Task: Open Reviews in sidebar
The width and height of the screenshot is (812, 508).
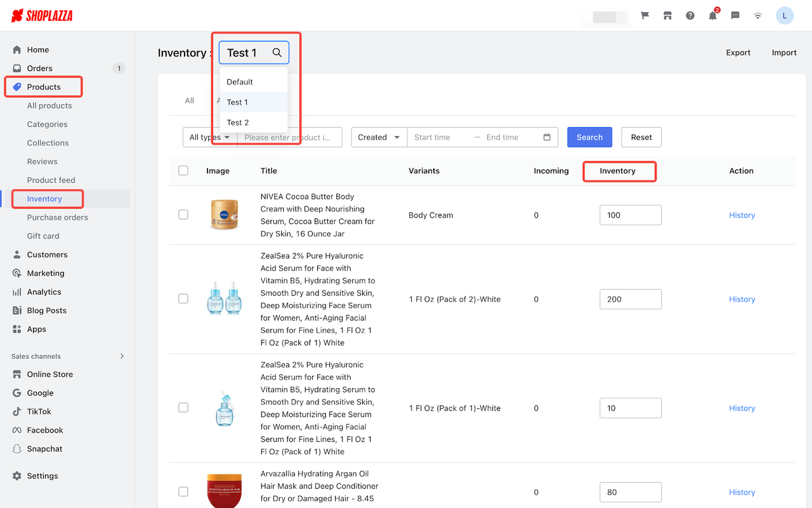Action: click(42, 161)
